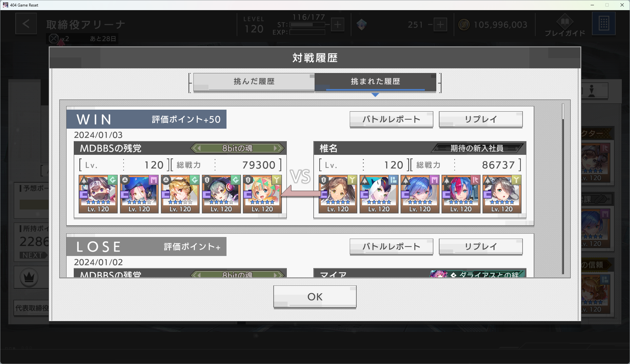Select the blonde colorful-hair character thumbnail
The height and width of the screenshot is (364, 630).
[x=262, y=194]
